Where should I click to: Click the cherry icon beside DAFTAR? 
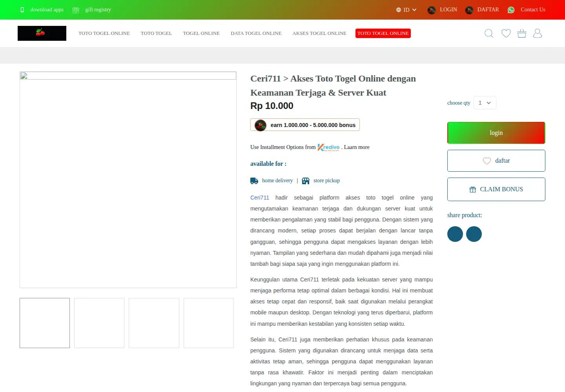469,10
